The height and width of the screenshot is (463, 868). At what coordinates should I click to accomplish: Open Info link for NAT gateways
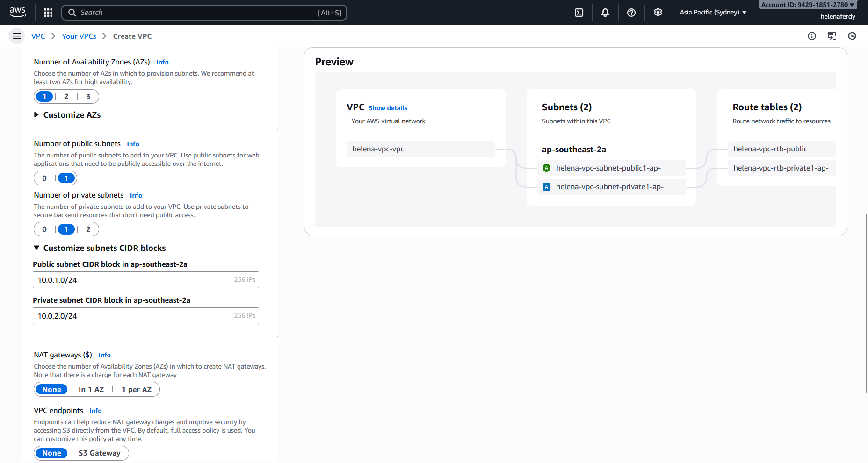(x=104, y=355)
